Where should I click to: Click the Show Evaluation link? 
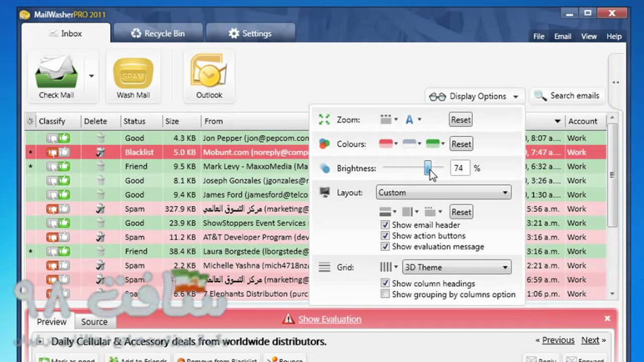pos(330,319)
